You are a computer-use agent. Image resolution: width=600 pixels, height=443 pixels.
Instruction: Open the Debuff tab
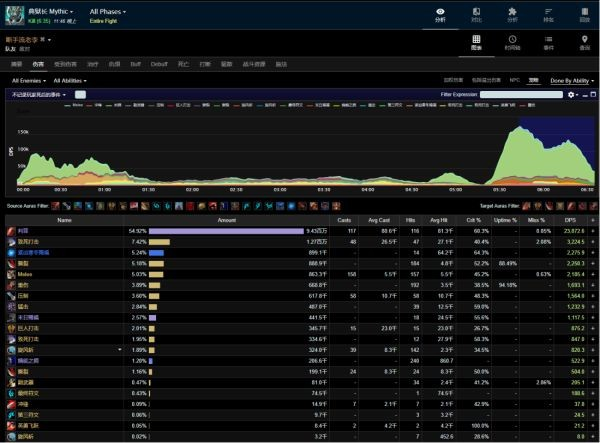159,64
